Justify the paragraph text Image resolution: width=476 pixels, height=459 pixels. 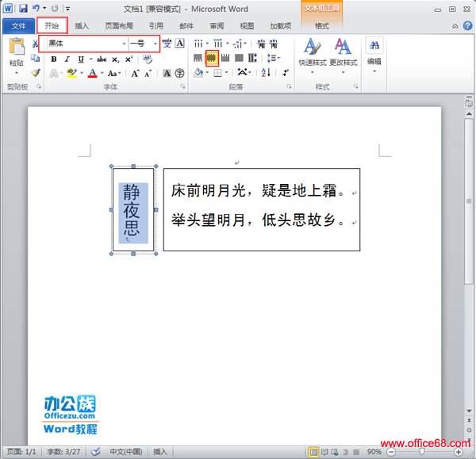tap(239, 58)
